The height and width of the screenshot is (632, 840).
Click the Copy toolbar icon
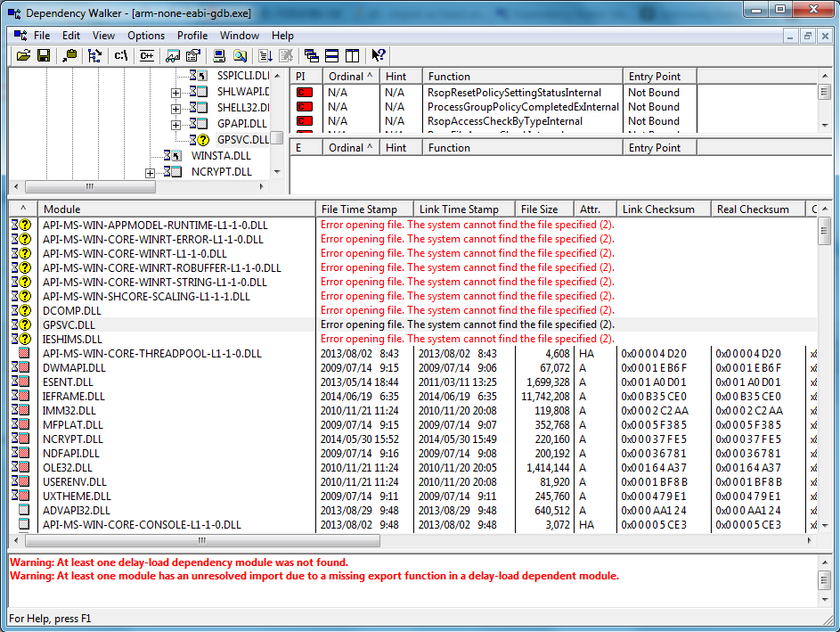[x=69, y=55]
